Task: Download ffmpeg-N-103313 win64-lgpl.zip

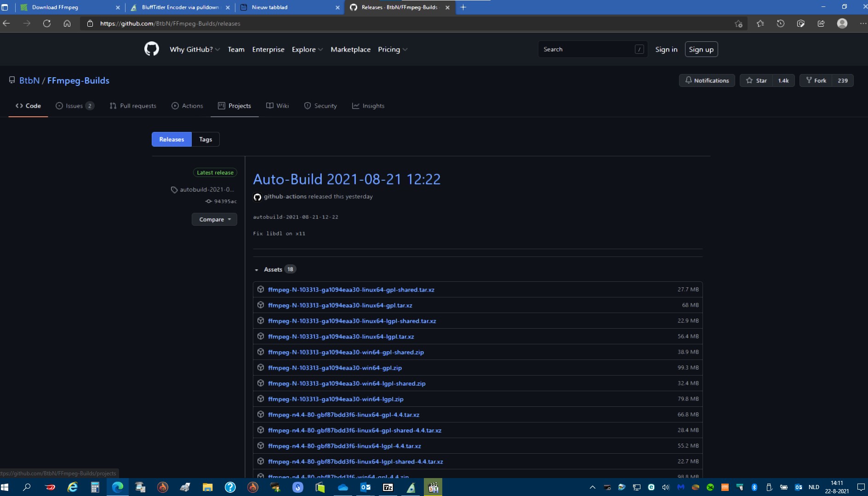Action: pyautogui.click(x=336, y=399)
